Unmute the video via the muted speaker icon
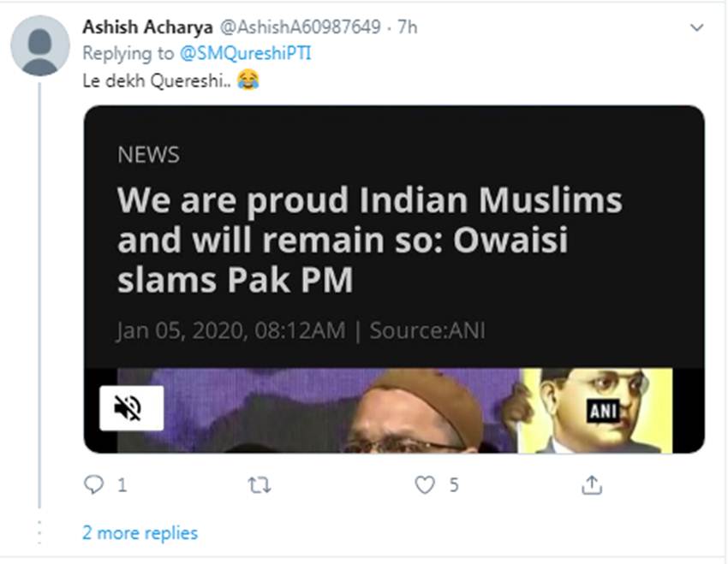 pyautogui.click(x=131, y=408)
